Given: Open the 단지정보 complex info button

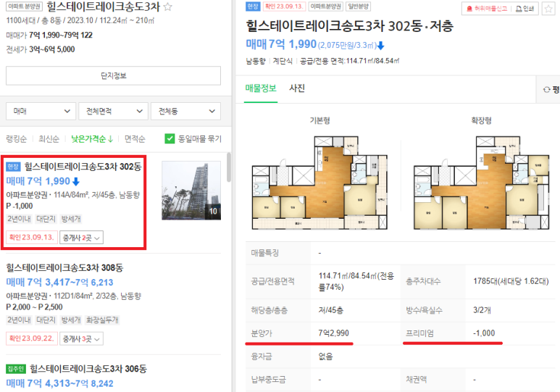Looking at the screenshot, I should [113, 76].
